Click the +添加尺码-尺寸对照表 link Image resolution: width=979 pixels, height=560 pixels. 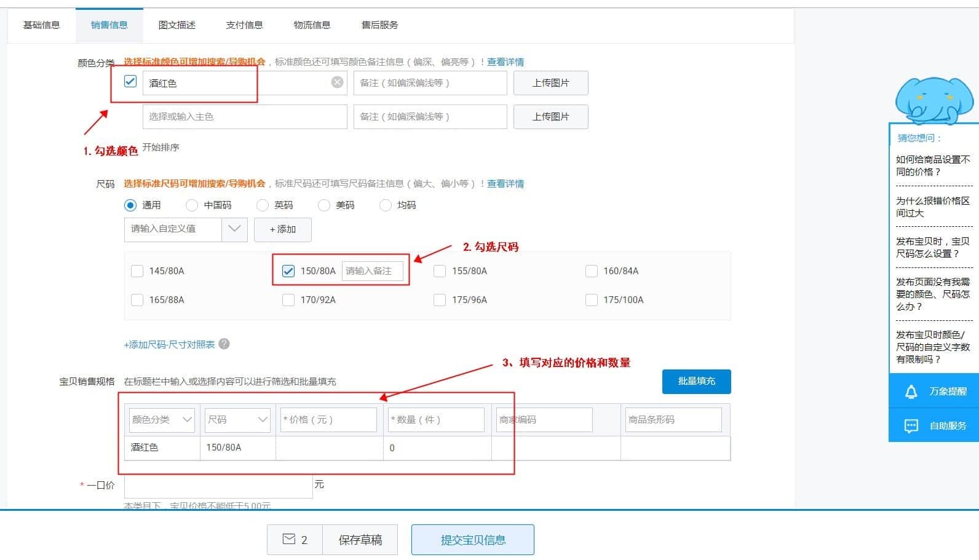170,345
